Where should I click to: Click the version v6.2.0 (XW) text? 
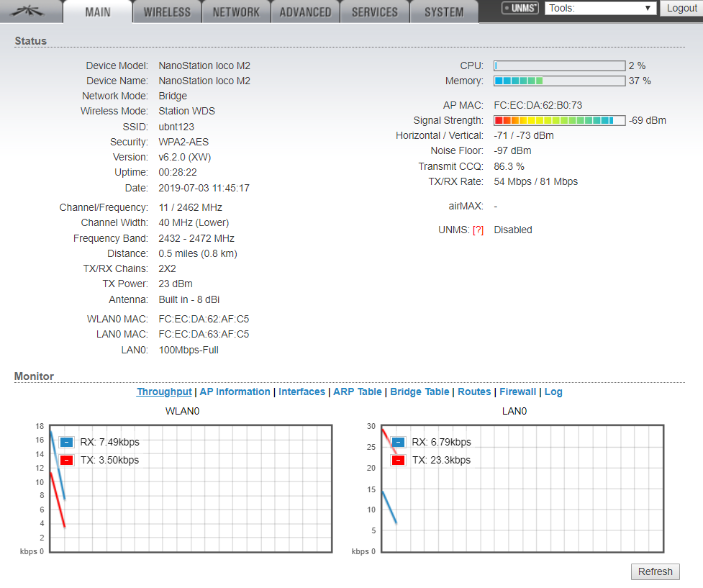pos(185,158)
